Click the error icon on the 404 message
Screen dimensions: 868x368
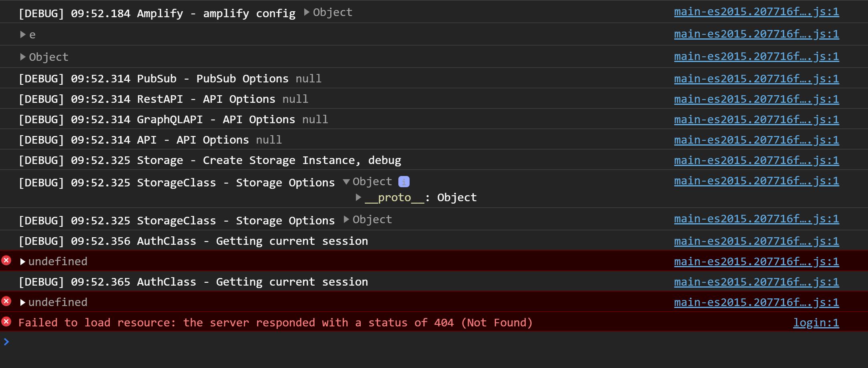6,322
